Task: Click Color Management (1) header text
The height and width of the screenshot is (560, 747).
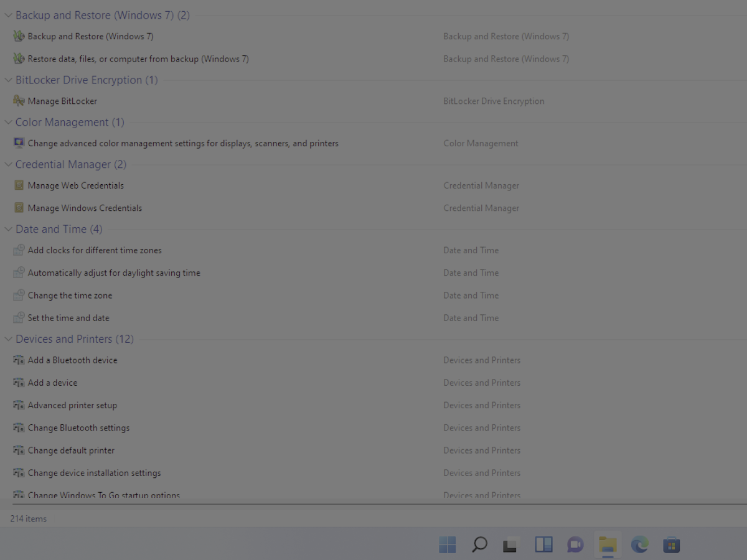Action: click(70, 122)
